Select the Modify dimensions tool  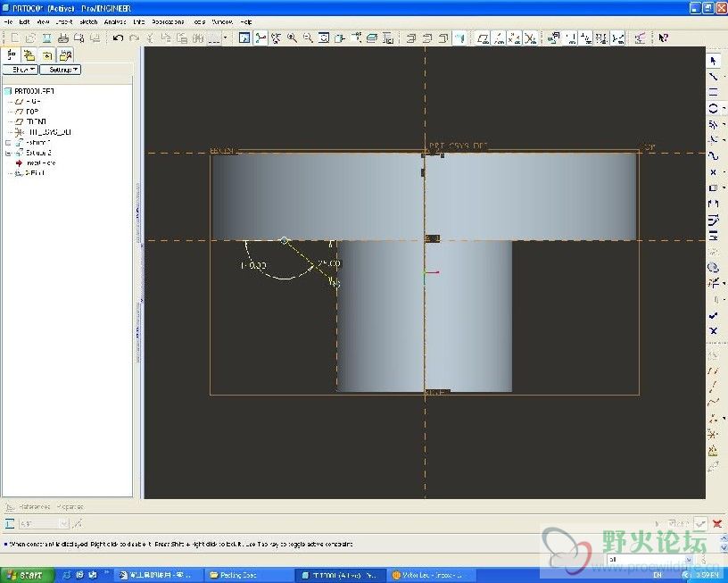(713, 220)
